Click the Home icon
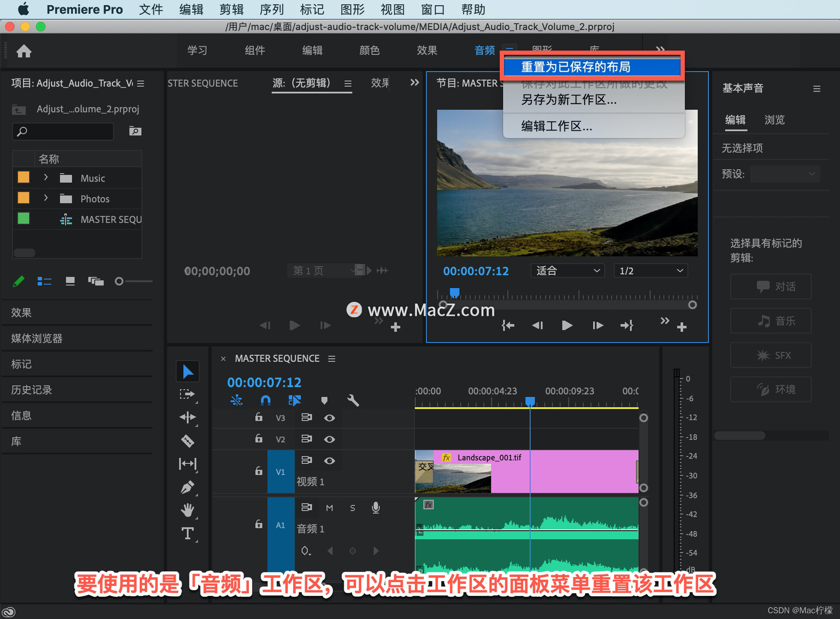840x619 pixels. pos(24,51)
